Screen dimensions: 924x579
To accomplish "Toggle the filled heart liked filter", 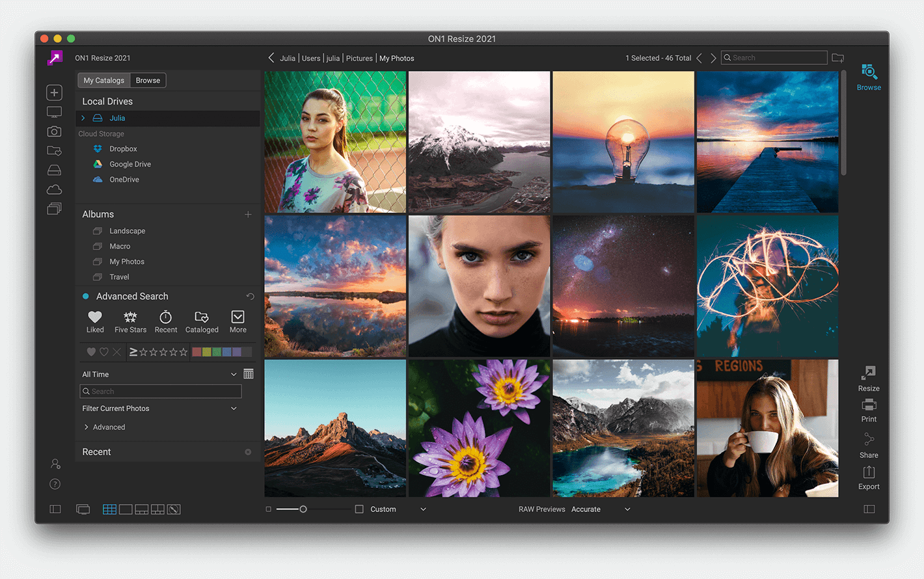I will [x=91, y=352].
